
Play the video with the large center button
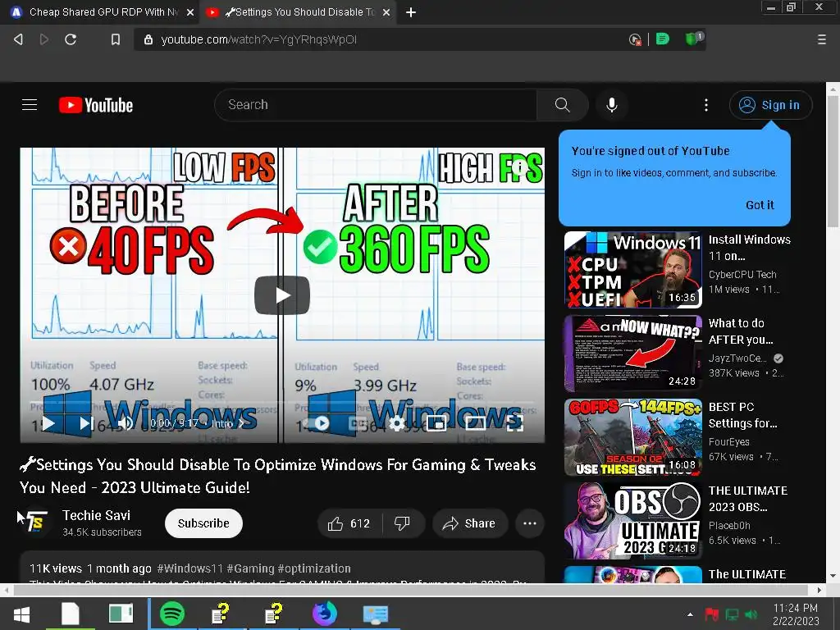pyautogui.click(x=282, y=295)
